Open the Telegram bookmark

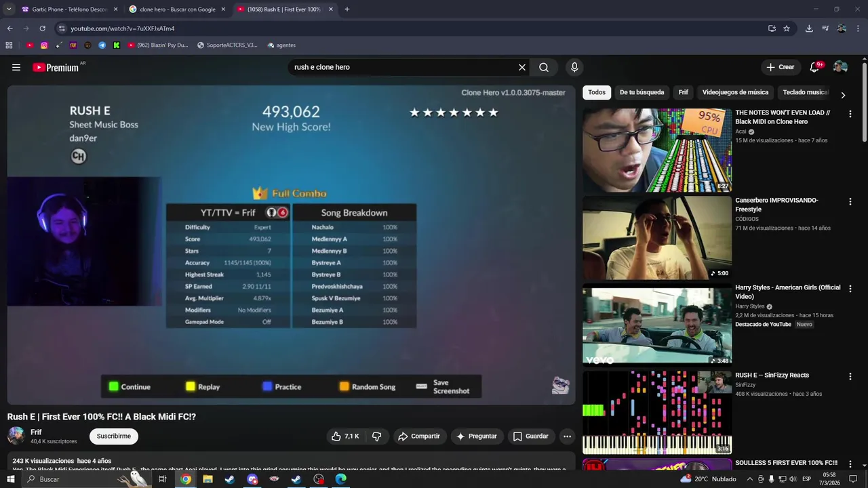(102, 45)
